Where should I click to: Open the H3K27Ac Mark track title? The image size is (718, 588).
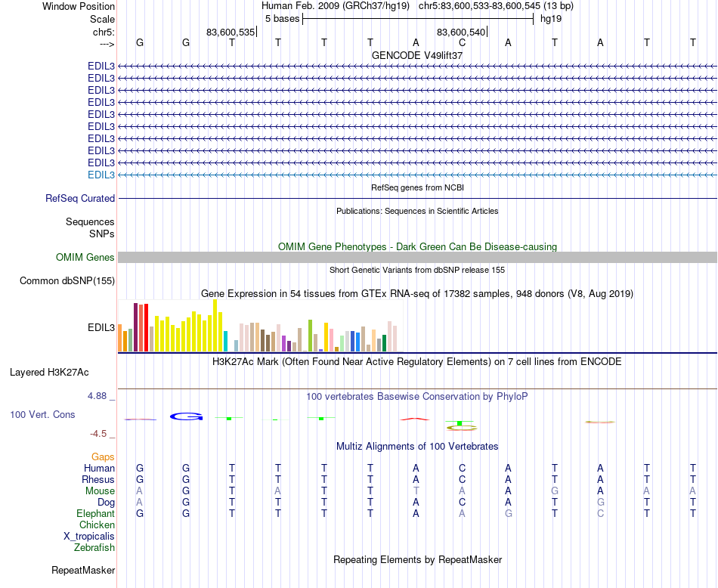tap(417, 362)
